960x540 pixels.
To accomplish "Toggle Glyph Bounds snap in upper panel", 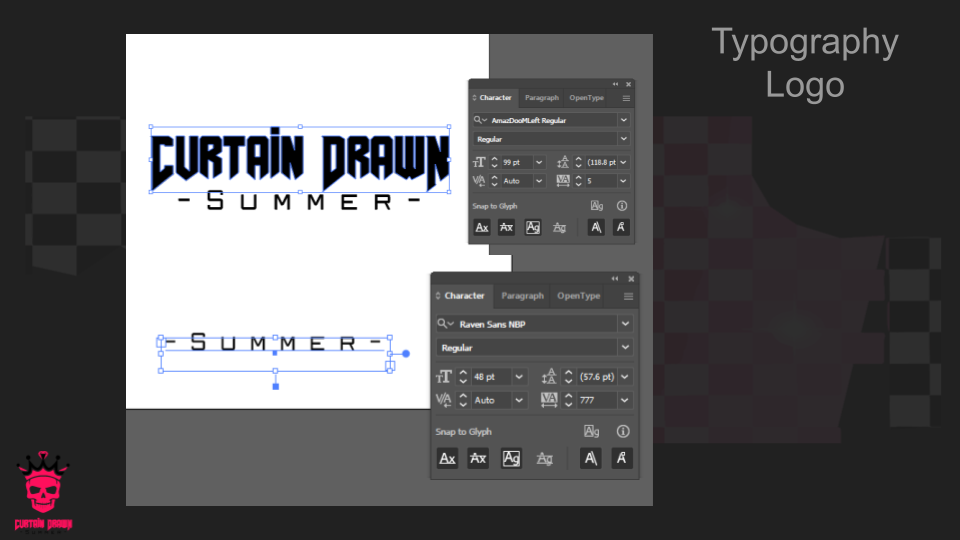I will tap(533, 227).
